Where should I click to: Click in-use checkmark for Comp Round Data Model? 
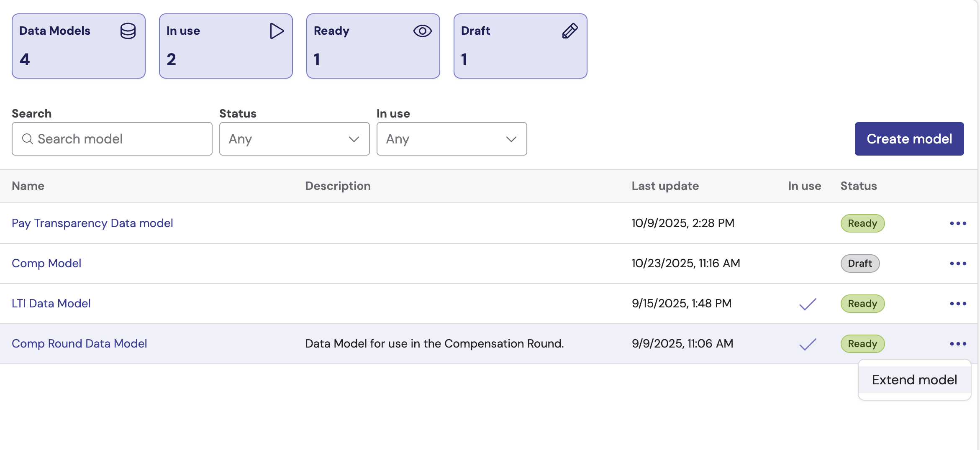point(808,344)
